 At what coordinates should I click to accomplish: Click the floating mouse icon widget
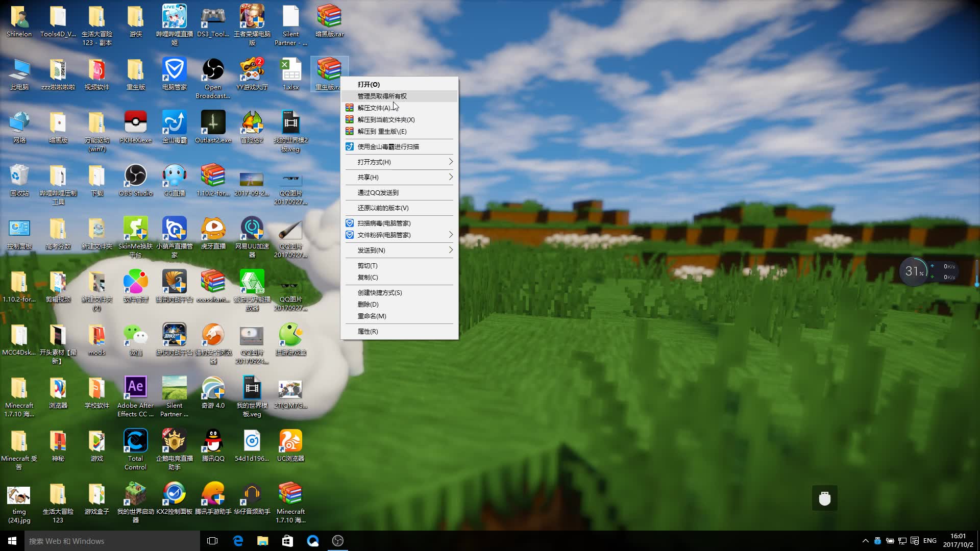point(825,498)
